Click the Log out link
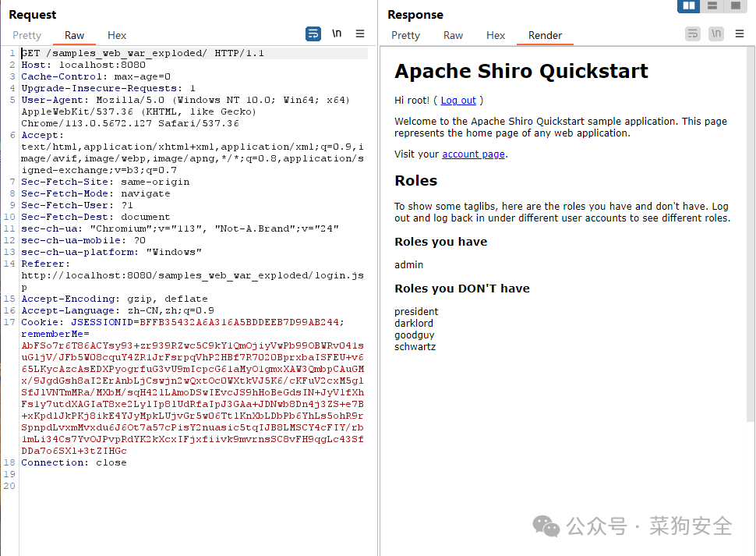 pyautogui.click(x=458, y=101)
